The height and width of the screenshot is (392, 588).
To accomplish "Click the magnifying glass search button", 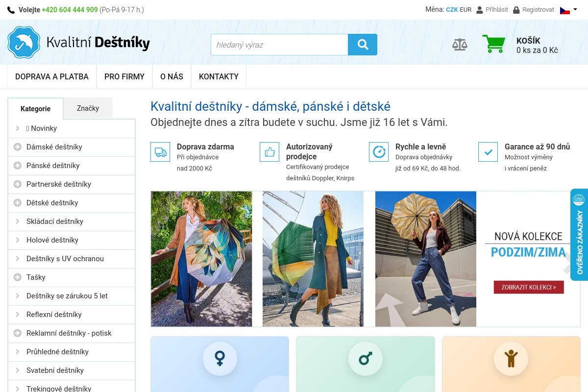I will [363, 45].
